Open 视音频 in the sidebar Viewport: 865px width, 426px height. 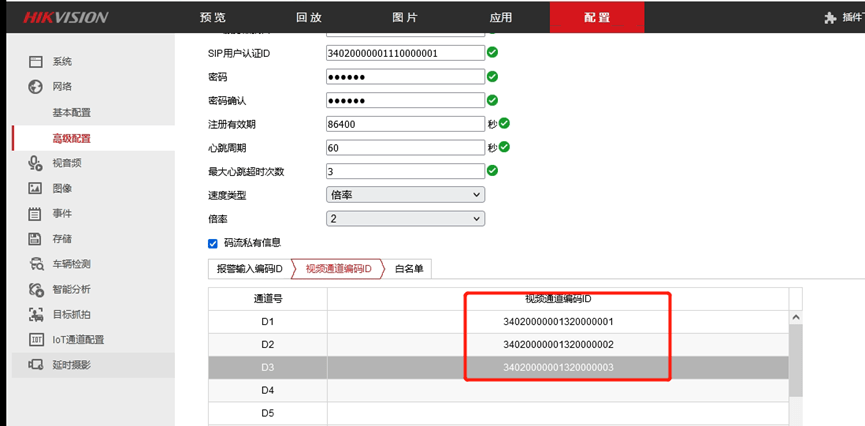point(67,163)
